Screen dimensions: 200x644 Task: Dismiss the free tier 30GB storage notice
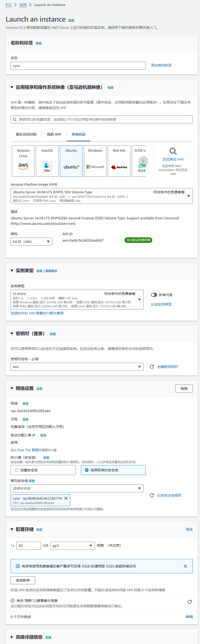point(185,566)
